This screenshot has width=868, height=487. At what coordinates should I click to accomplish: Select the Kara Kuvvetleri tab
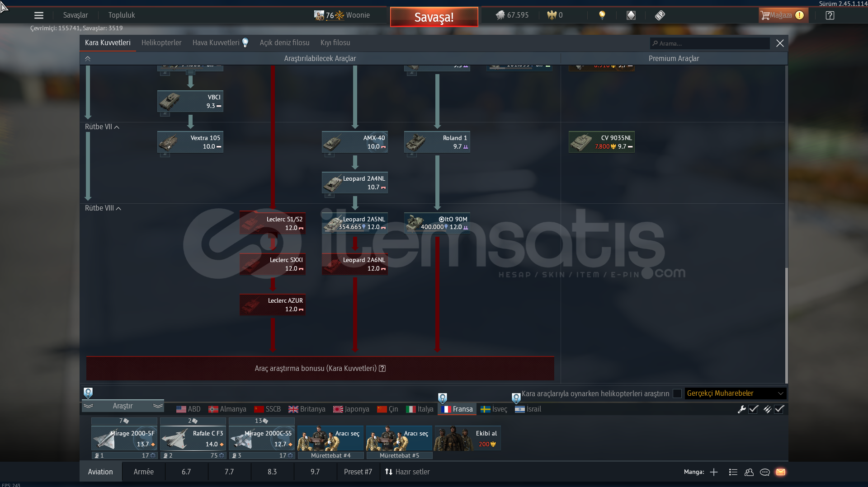click(x=108, y=43)
